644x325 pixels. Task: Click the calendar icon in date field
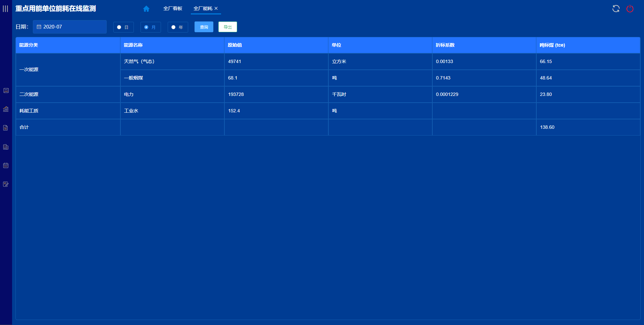[39, 27]
